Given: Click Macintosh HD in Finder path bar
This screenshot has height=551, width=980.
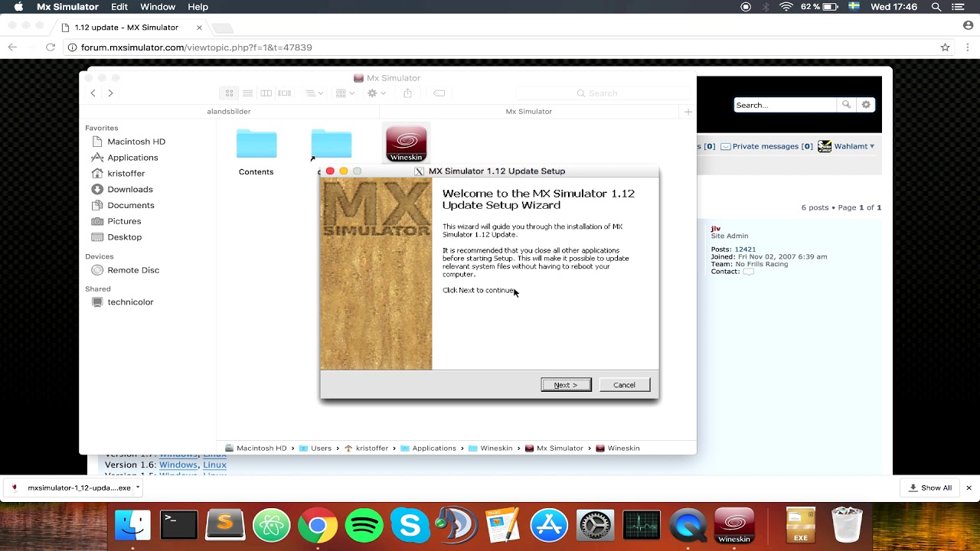Looking at the screenshot, I should [255, 448].
